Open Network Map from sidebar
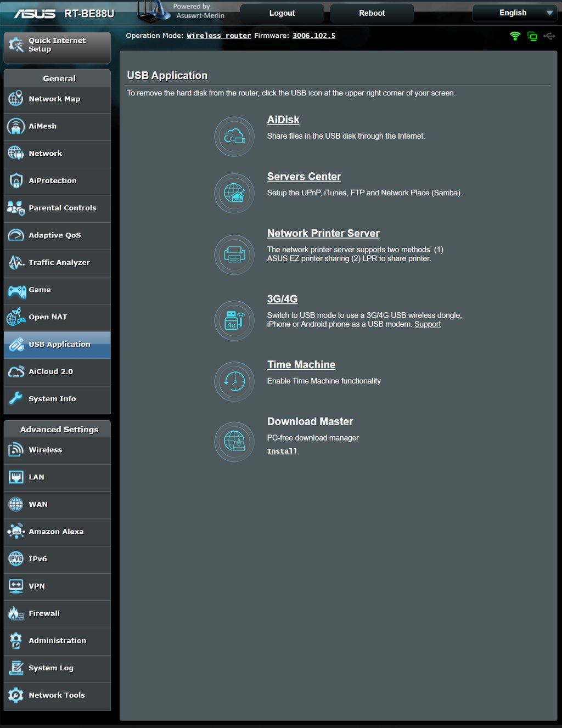The image size is (562, 728). 57,99
